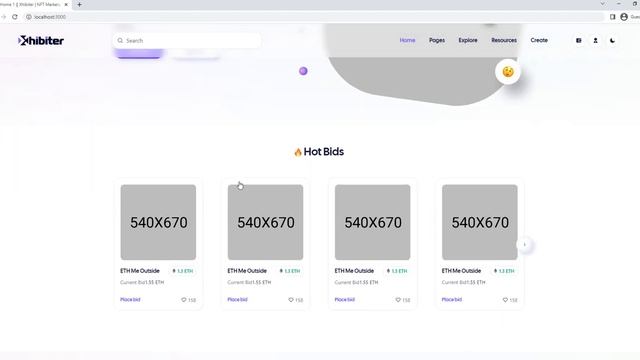Open the Home menu item
Screen dimensions: 640x360
click(407, 40)
